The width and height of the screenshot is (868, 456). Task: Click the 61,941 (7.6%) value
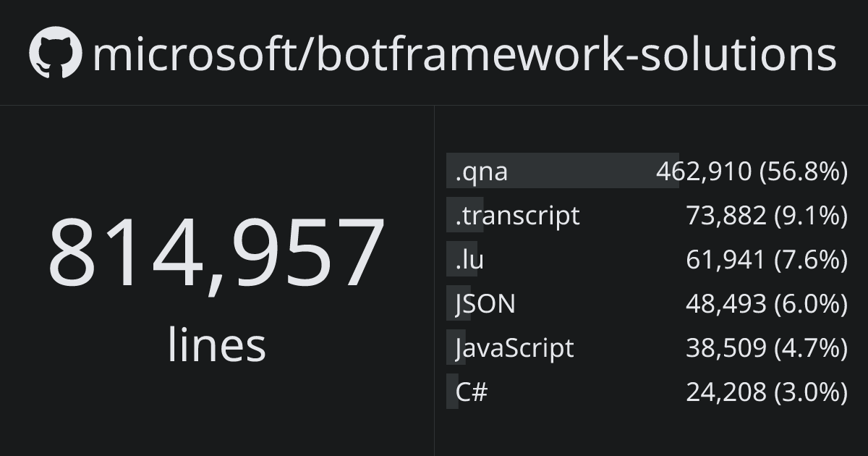pyautogui.click(x=767, y=259)
